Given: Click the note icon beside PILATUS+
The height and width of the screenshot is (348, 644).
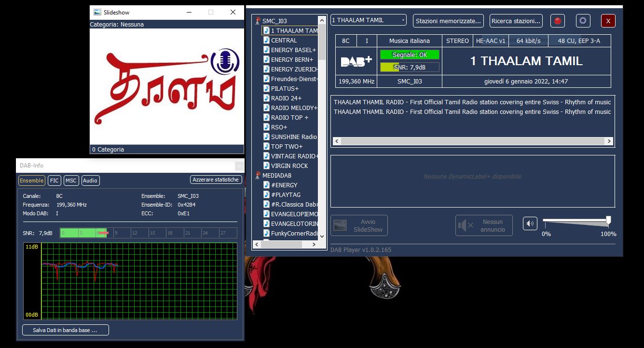Looking at the screenshot, I should [x=266, y=88].
